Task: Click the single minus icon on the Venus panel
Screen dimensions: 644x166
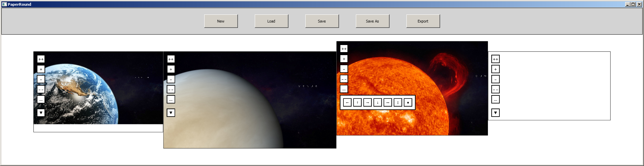Action: [x=171, y=79]
